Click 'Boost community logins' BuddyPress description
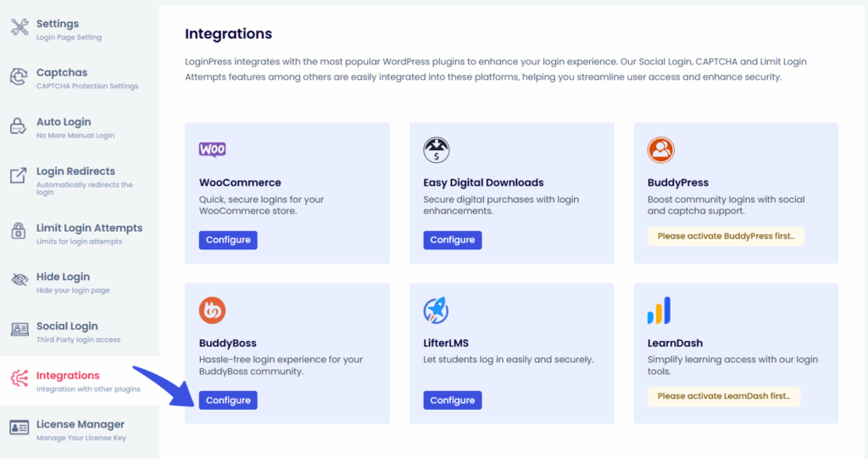Image resolution: width=868 pixels, height=459 pixels. (x=726, y=205)
